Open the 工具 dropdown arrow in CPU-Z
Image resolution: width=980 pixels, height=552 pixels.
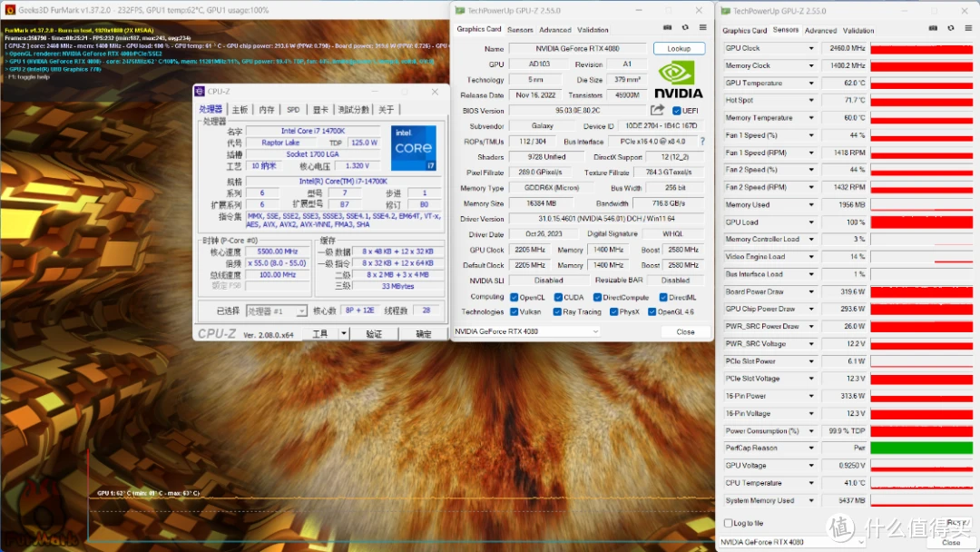[343, 334]
